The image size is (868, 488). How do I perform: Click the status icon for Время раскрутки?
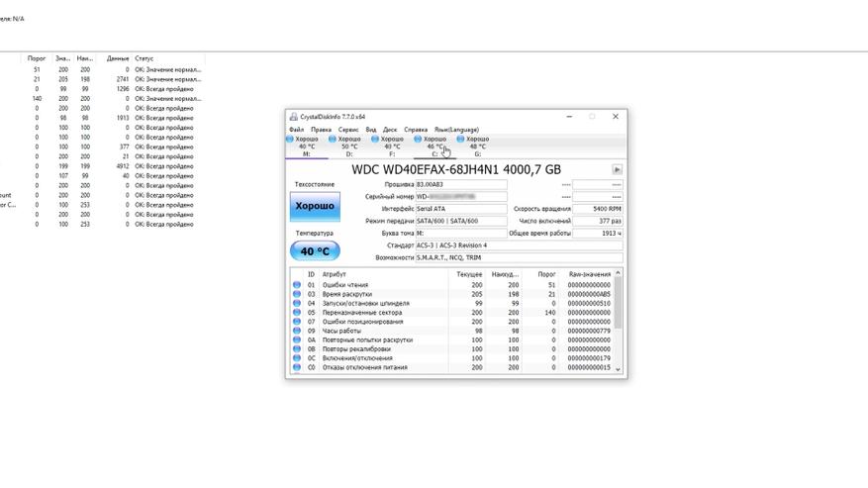(x=297, y=294)
